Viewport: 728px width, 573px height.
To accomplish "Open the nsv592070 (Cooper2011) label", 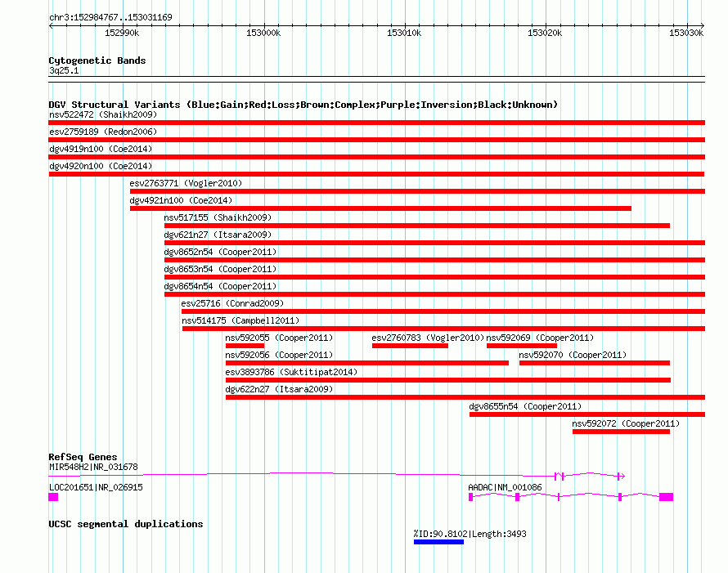I will click(x=573, y=355).
